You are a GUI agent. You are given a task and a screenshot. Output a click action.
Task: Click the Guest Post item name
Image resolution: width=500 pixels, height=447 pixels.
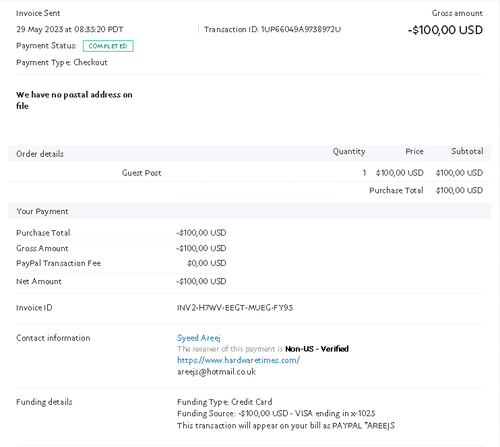pos(141,173)
